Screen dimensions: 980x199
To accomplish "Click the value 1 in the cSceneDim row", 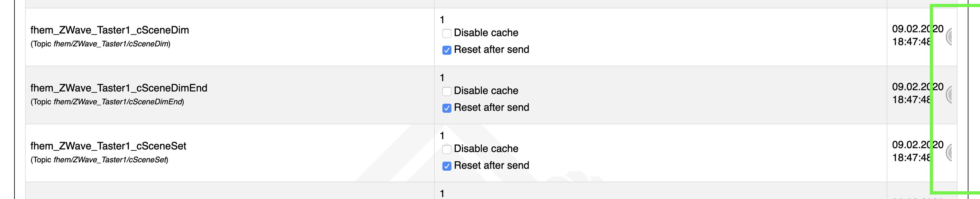I will coord(442,20).
